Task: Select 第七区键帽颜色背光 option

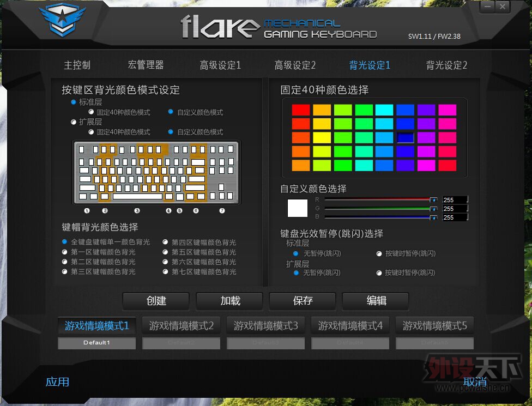Action: click(x=165, y=272)
